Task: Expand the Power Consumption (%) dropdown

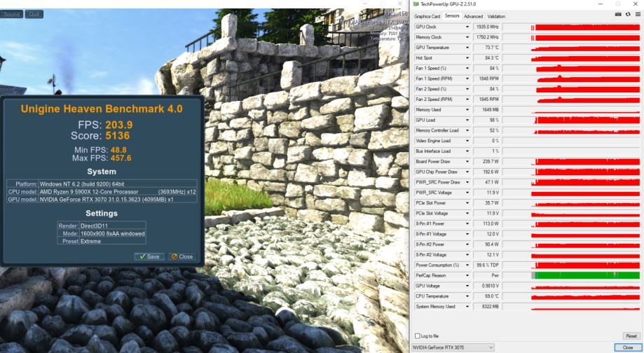Action: (467, 265)
